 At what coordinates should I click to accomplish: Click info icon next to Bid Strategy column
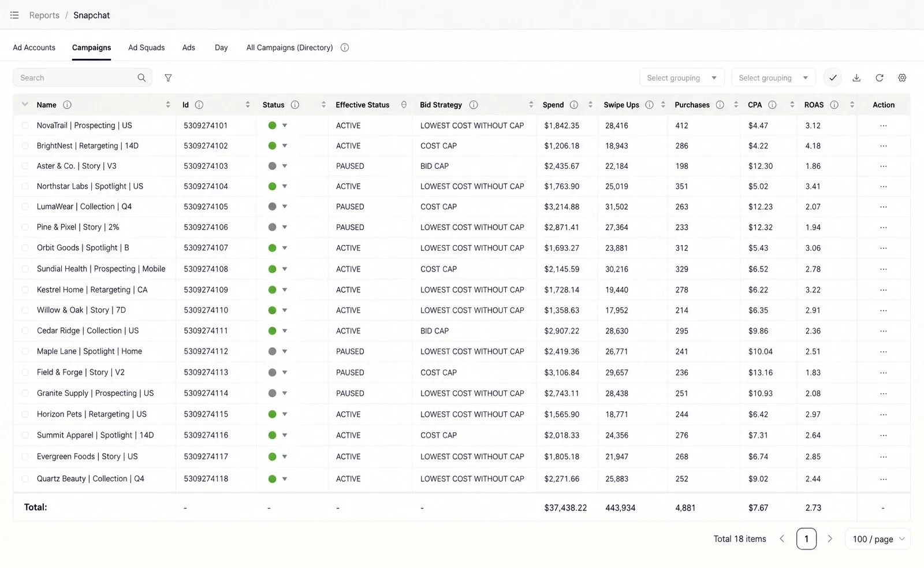click(474, 105)
